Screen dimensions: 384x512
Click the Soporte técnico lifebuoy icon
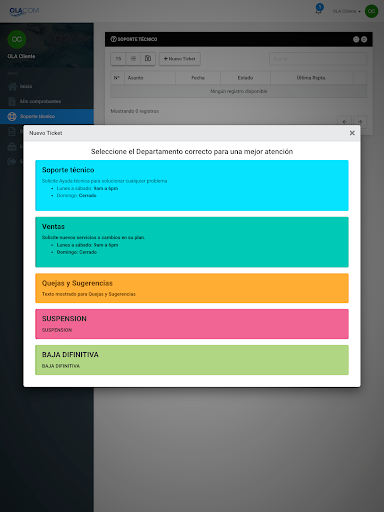click(x=12, y=116)
